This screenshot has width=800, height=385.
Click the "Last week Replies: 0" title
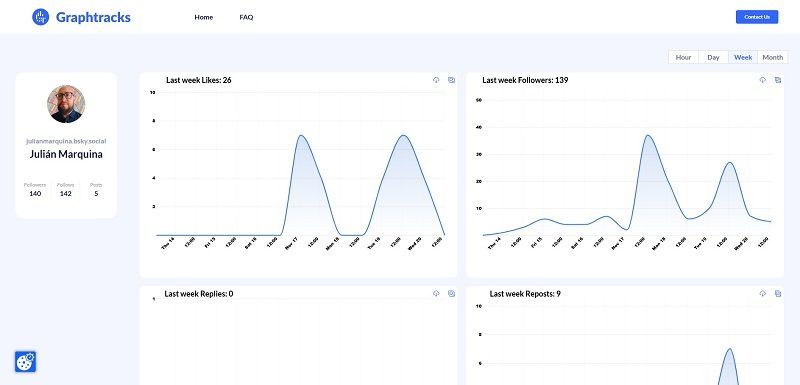pyautogui.click(x=198, y=294)
